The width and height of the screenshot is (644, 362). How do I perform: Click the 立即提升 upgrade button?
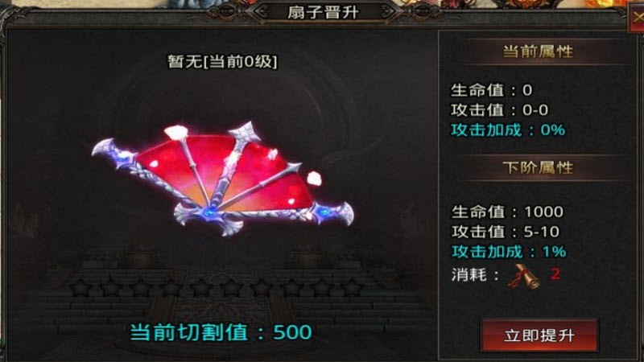[x=539, y=335]
